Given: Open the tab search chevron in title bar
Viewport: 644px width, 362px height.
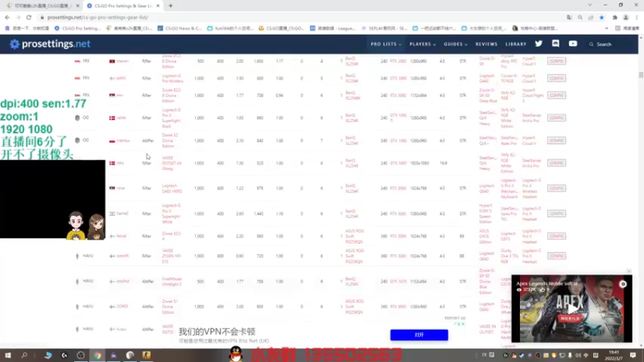Looking at the screenshot, I should click(x=590, y=6).
